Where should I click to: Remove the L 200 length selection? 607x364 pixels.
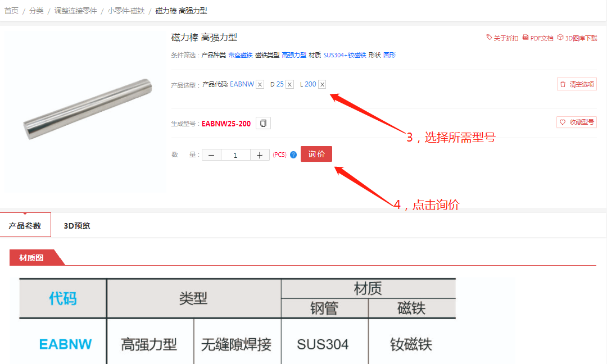click(322, 84)
